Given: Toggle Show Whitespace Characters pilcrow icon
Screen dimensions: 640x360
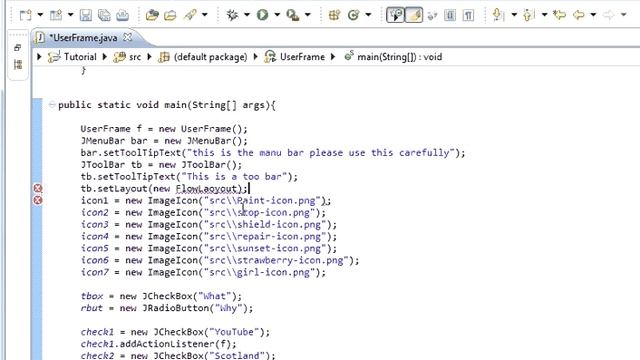Looking at the screenshot, I should pyautogui.click(x=468, y=15).
